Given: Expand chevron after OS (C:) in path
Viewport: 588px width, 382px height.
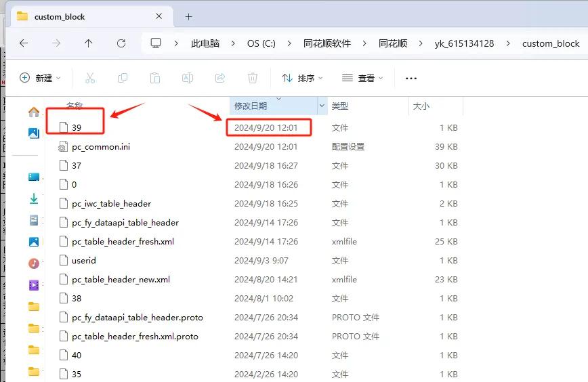Looking at the screenshot, I should 289,43.
